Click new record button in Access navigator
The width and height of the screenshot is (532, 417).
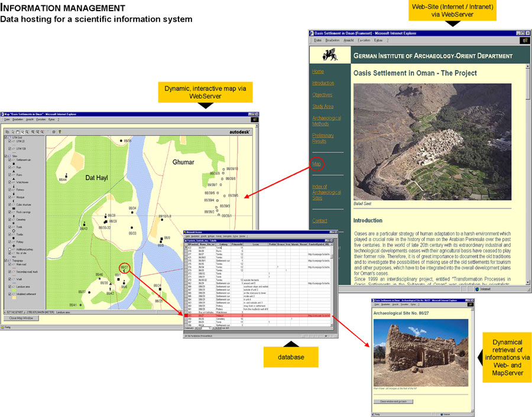220,328
